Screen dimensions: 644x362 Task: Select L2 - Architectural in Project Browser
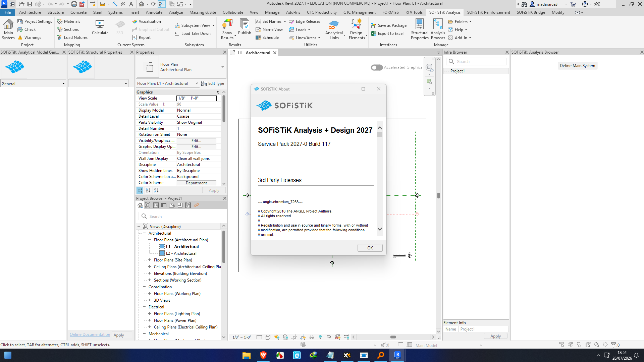pyautogui.click(x=181, y=253)
